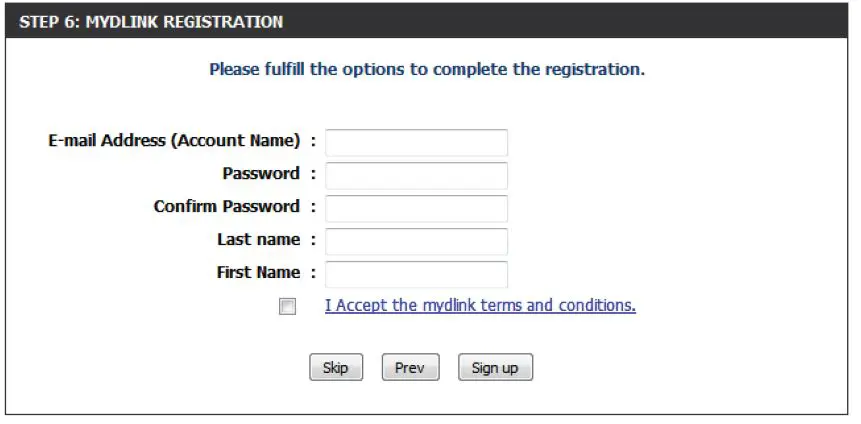Click the Step 6 mydlink Registration heading

tap(150, 21)
